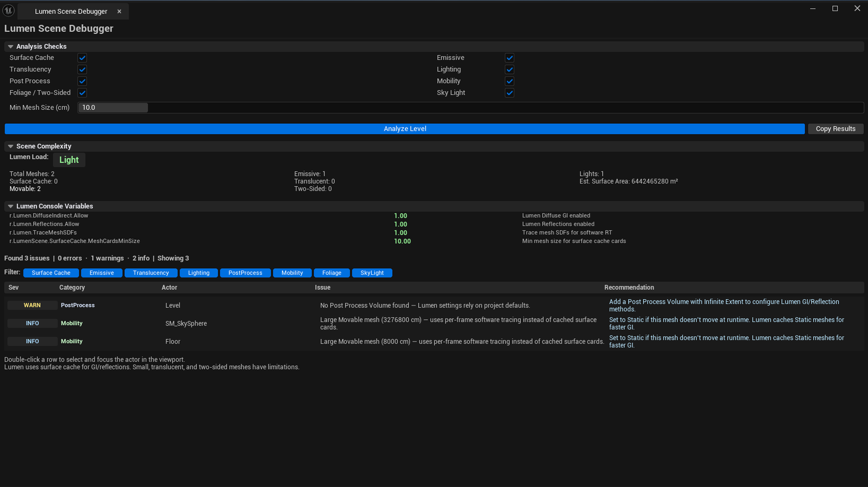Click the 'Add a Post Process Volume' recommendation
The width and height of the screenshot is (868, 487).
[x=724, y=306]
